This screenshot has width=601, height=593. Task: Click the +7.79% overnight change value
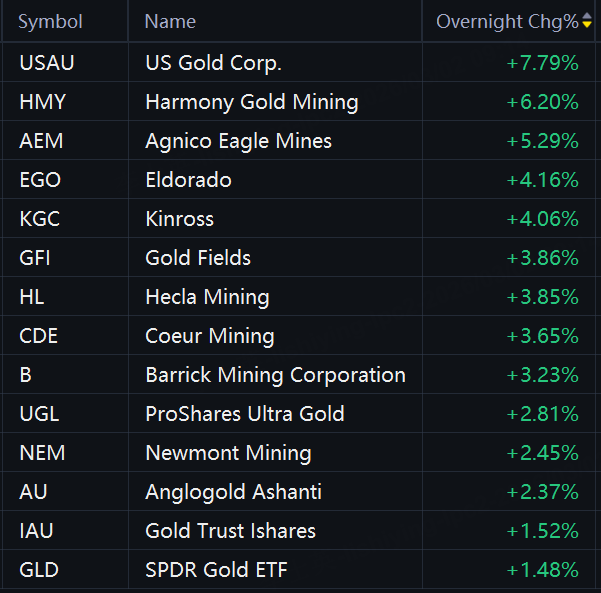(542, 63)
